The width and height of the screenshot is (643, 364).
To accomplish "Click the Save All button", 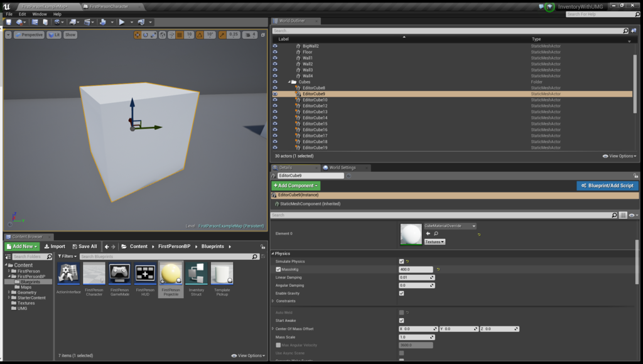I will pyautogui.click(x=85, y=247).
